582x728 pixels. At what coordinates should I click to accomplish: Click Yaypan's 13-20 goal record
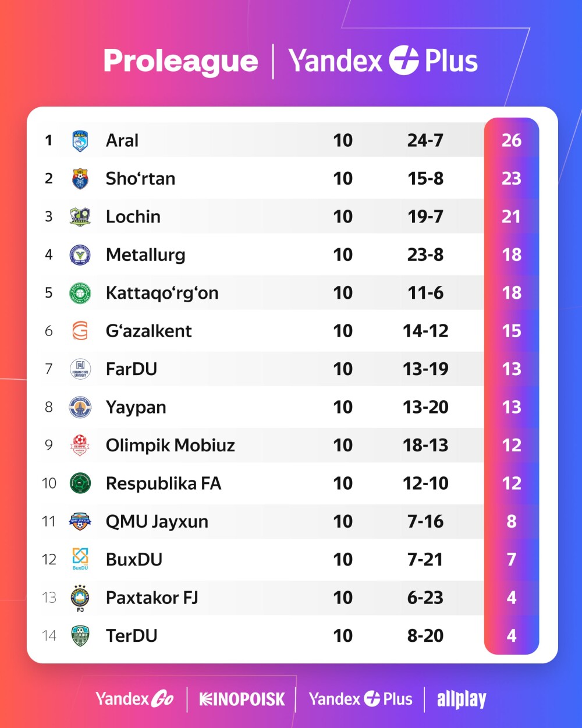(x=425, y=407)
